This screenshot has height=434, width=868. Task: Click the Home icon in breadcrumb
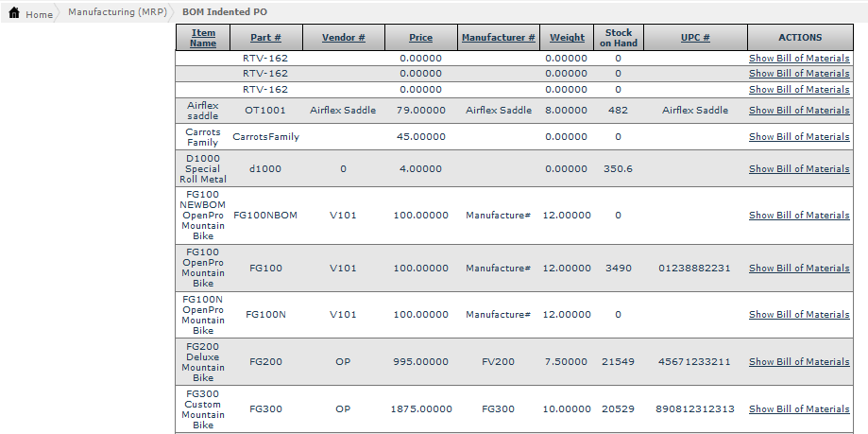click(14, 14)
